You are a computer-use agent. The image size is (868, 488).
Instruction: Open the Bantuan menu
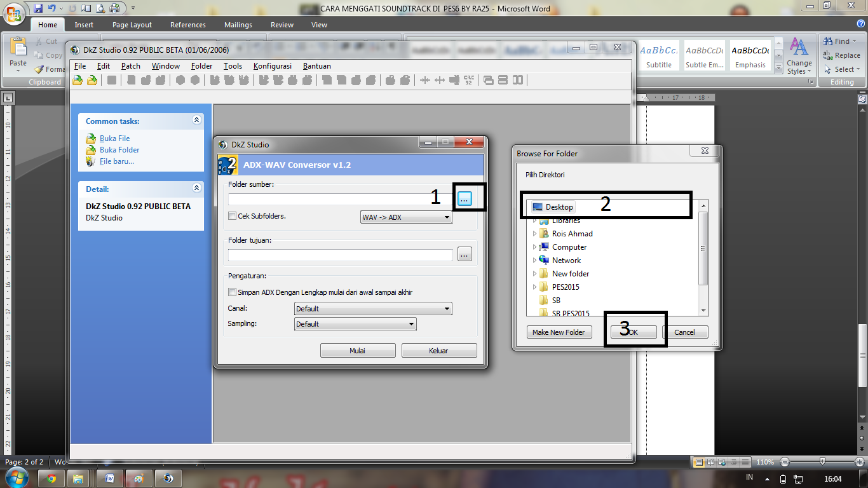click(316, 66)
